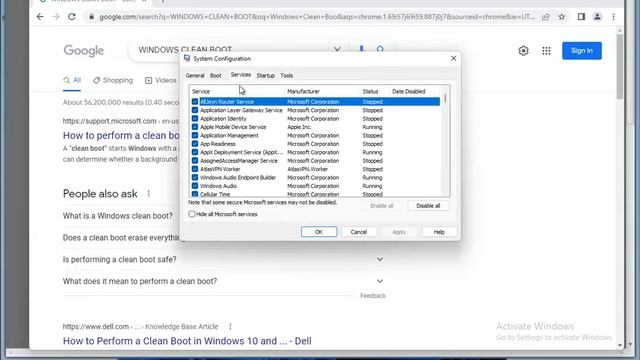640x360 pixels.
Task: Expand 'What is a Windows clean boot?' question
Action: pos(118,216)
